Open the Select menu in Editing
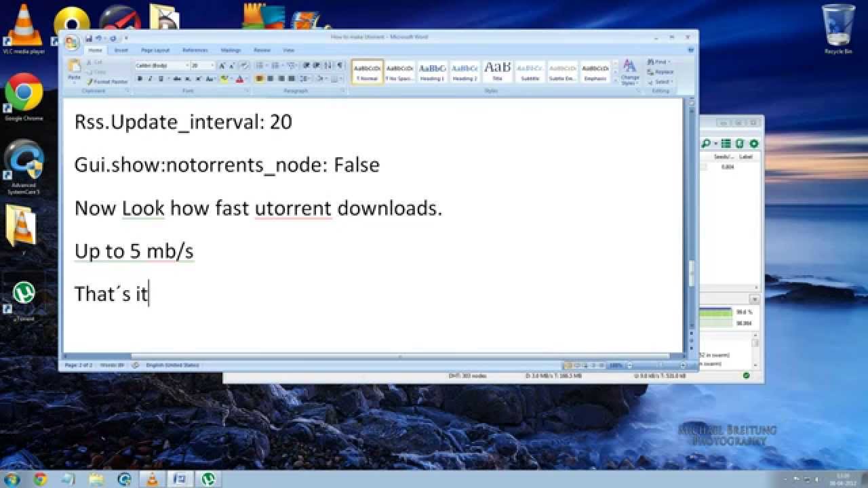The width and height of the screenshot is (868, 488). pos(658,82)
